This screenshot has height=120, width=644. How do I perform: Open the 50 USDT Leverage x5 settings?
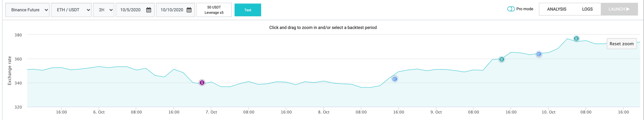pos(214,10)
